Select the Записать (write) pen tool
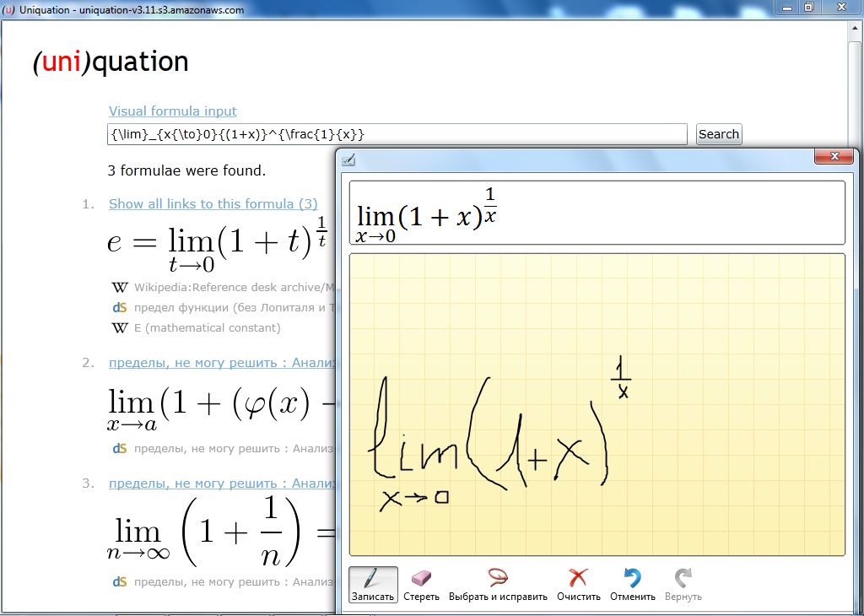 click(373, 585)
